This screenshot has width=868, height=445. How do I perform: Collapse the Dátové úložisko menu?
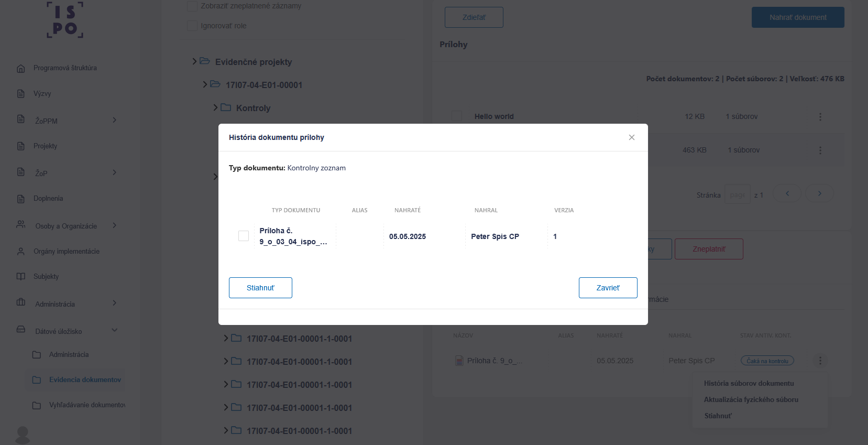(115, 330)
